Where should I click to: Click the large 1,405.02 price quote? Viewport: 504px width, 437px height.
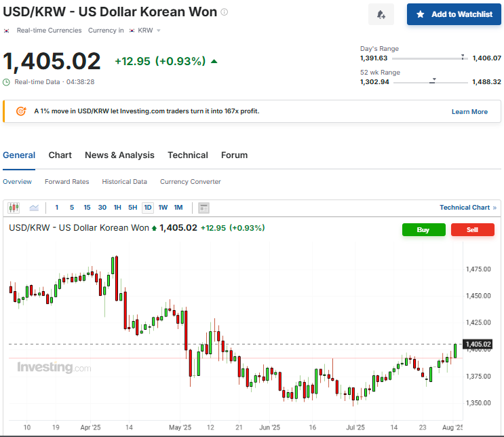52,61
